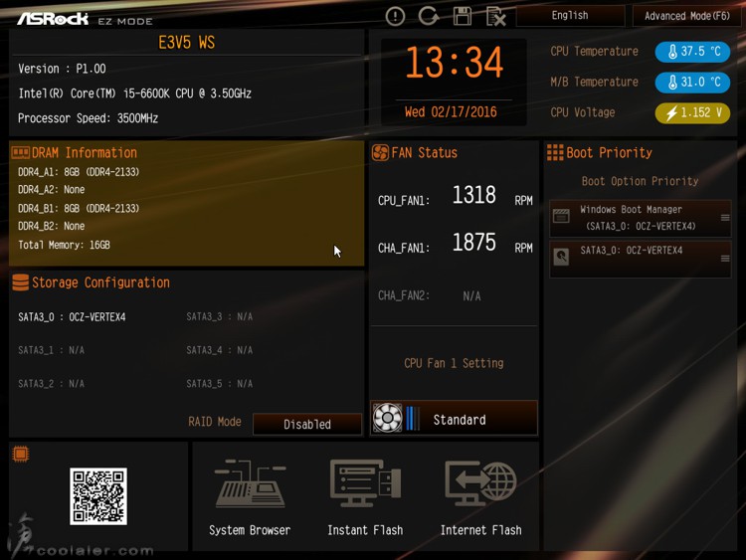Select the SATA3_0: OCZ-VERTEX4 boot entry
Image resolution: width=746 pixels, height=560 pixels.
point(640,259)
